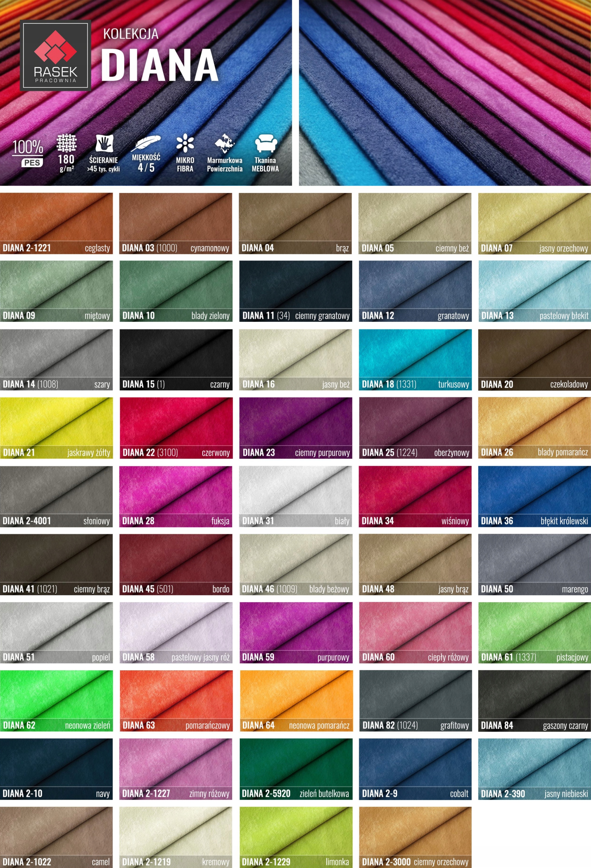
Task: Choose the DIANA 41 ciemny brąz swatch
Action: click(56, 564)
